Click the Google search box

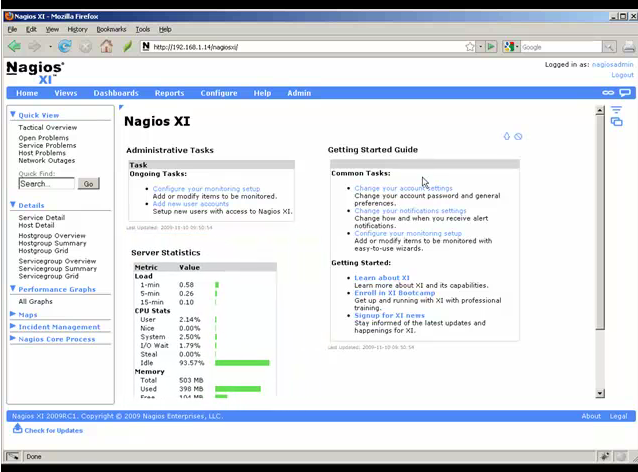tap(561, 47)
